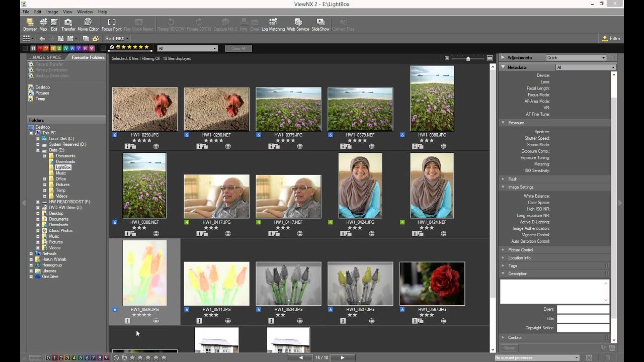Toggle the Filter bar button
The height and width of the screenshot is (362, 644).
[x=611, y=38]
